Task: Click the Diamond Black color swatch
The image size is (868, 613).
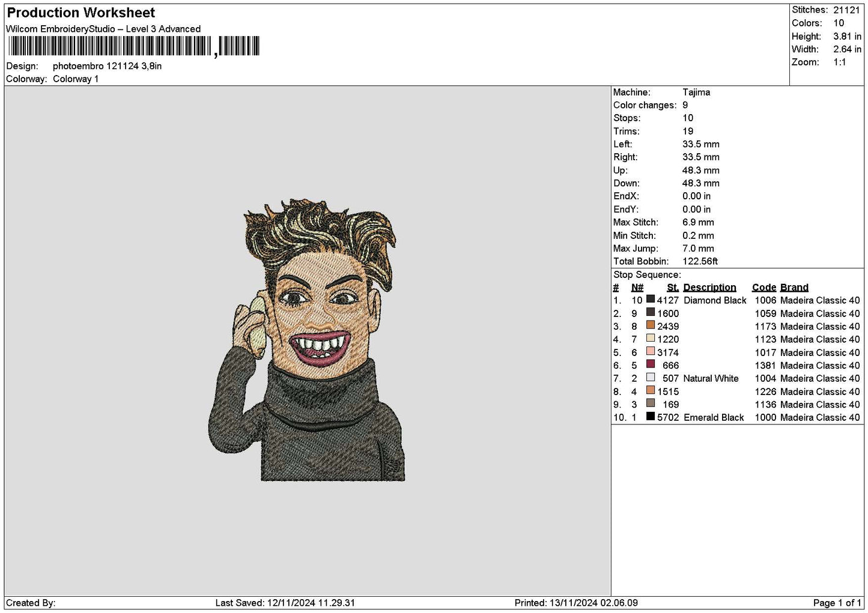Action: 651,300
